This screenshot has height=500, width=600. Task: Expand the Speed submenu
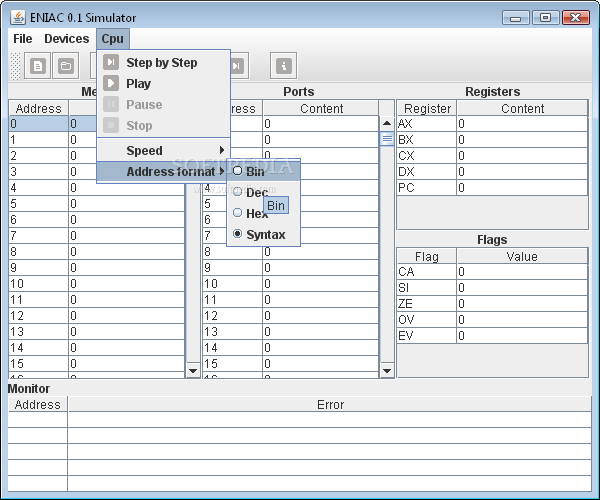(x=163, y=150)
